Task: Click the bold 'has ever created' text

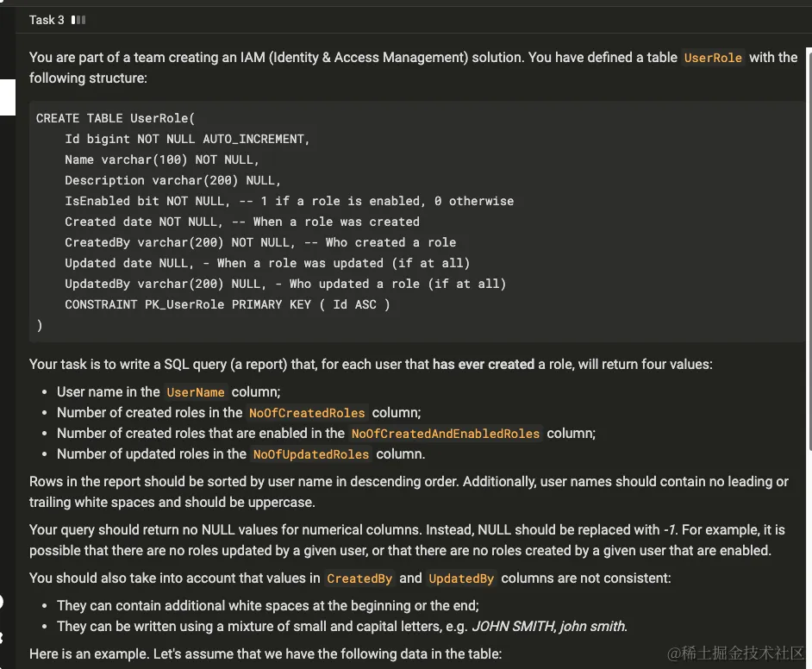Action: [x=483, y=364]
